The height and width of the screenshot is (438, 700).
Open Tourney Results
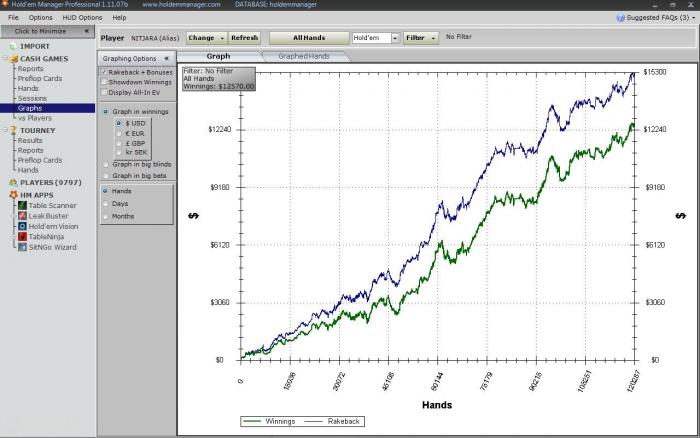(x=30, y=140)
